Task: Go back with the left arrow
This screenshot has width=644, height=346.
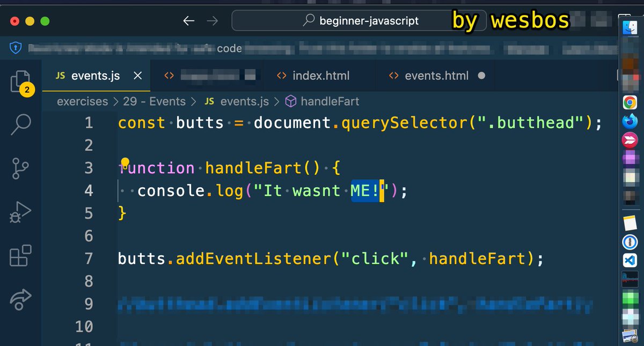Action: click(x=188, y=21)
